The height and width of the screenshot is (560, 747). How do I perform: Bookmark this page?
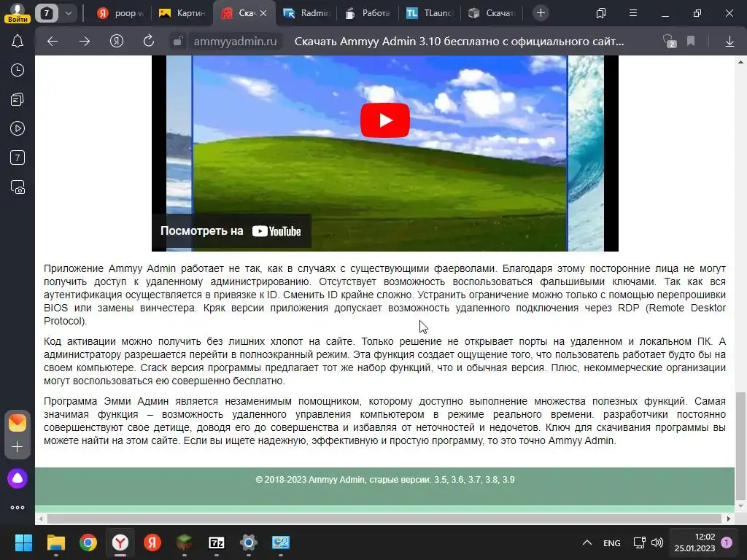(x=691, y=42)
